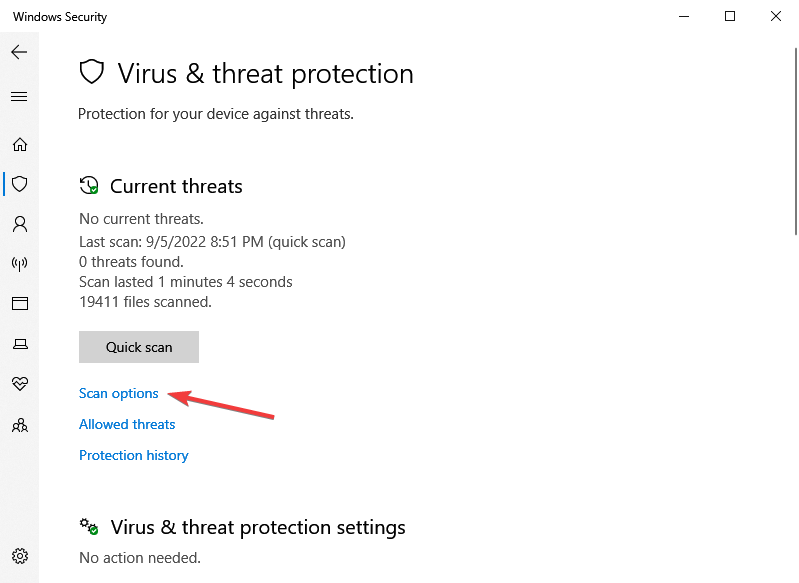Open Device security laptop icon
The height and width of the screenshot is (583, 799).
tap(20, 344)
